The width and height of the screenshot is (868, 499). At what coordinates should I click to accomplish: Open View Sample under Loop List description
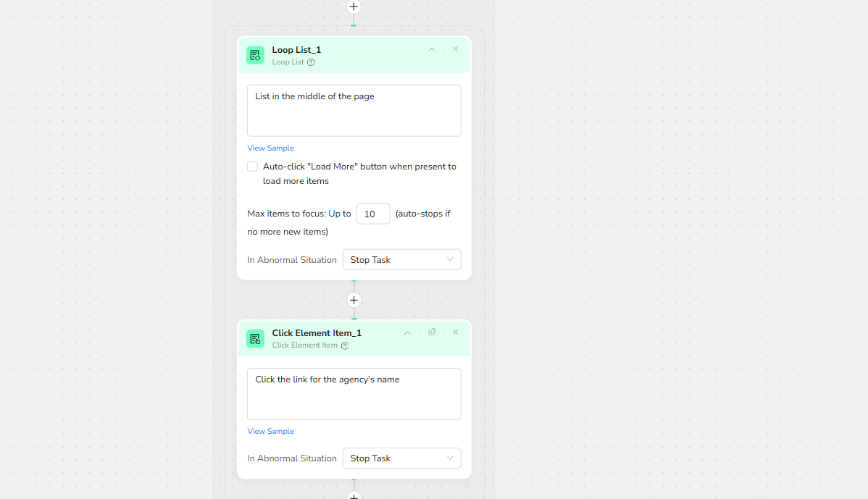pyautogui.click(x=270, y=148)
